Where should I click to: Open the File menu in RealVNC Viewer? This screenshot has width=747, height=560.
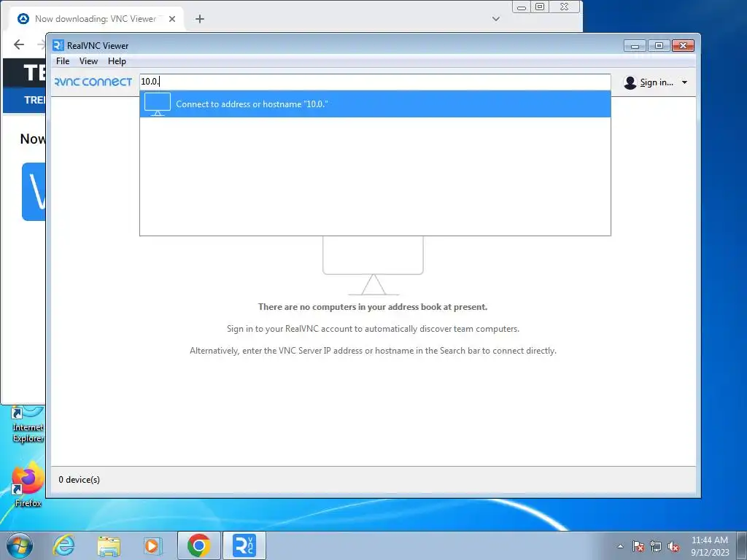pyautogui.click(x=63, y=61)
